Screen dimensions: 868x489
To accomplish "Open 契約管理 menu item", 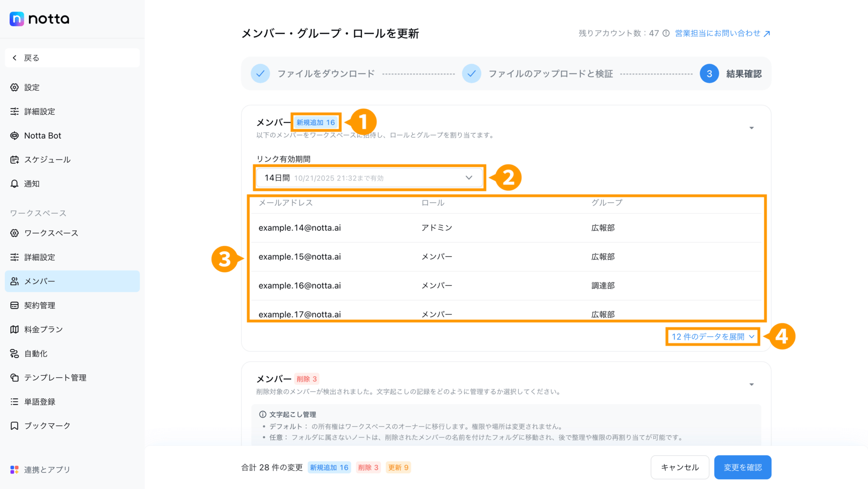I will (72, 305).
